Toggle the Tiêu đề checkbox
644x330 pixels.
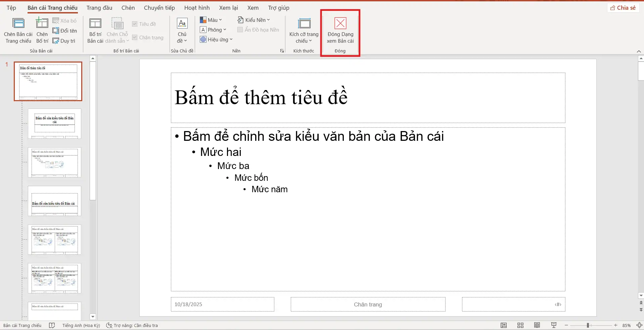(x=135, y=24)
